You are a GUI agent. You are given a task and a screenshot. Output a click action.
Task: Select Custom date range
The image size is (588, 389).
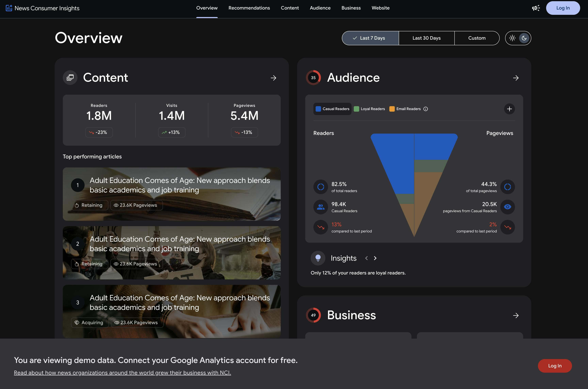[477, 38]
